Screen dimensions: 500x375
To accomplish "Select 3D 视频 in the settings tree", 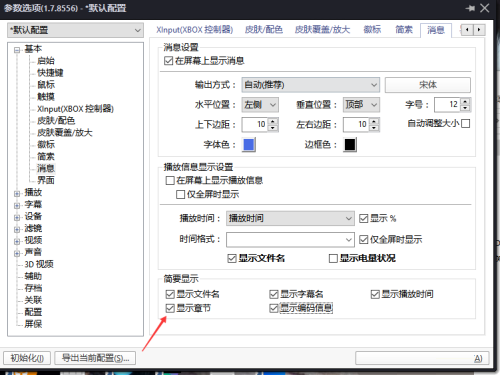I will 39,264.
